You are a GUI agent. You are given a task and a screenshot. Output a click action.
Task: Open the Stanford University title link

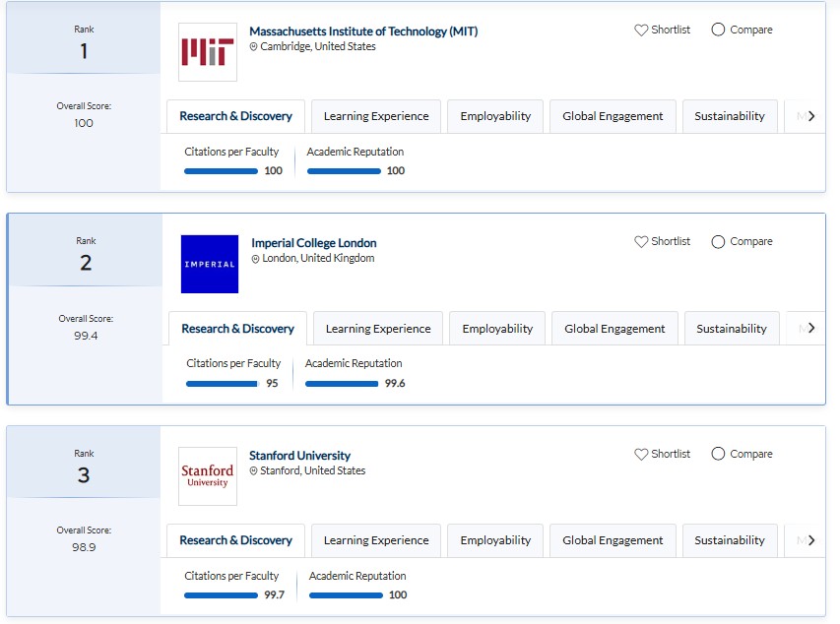click(299, 456)
